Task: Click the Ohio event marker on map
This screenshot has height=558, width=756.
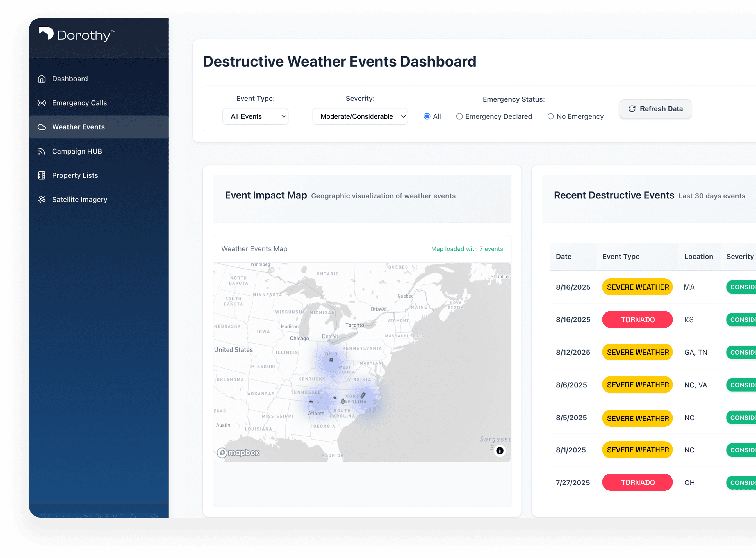Action: click(x=331, y=360)
